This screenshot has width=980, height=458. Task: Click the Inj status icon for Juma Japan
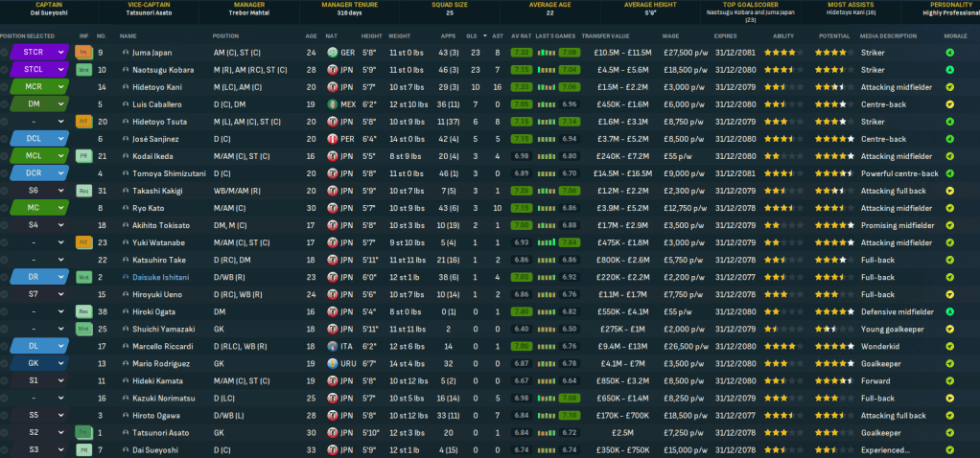click(x=83, y=52)
